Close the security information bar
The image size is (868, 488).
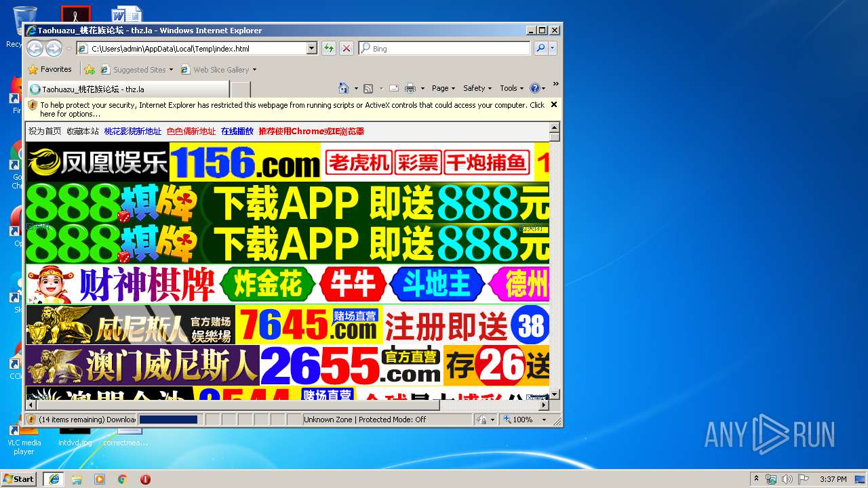554,104
